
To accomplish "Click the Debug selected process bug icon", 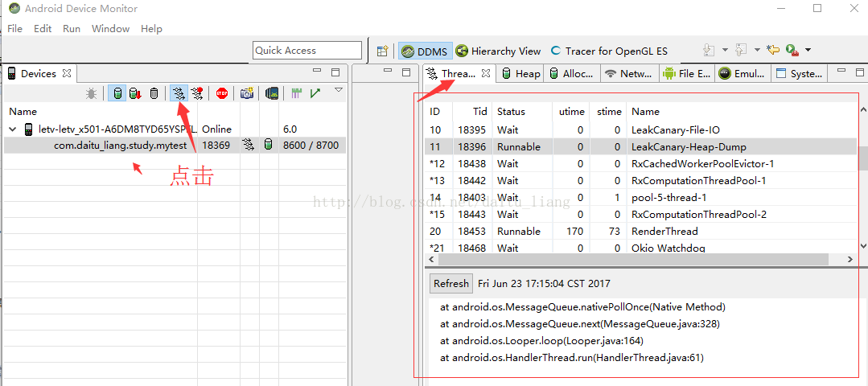I will pos(92,93).
